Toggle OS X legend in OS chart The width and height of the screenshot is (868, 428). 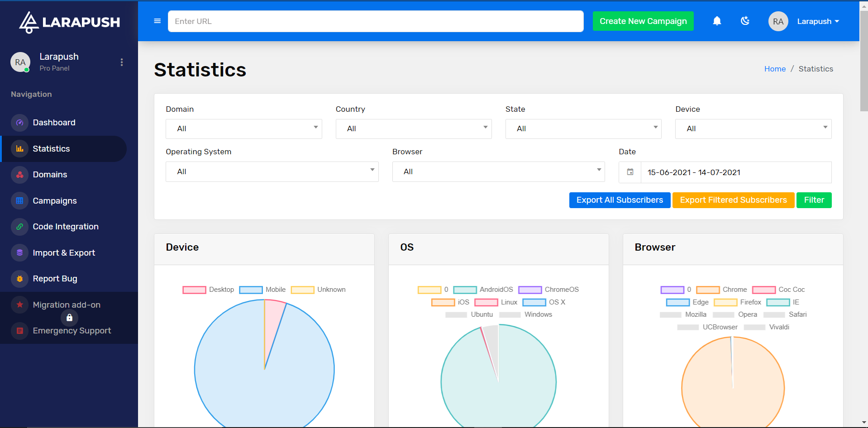point(544,302)
